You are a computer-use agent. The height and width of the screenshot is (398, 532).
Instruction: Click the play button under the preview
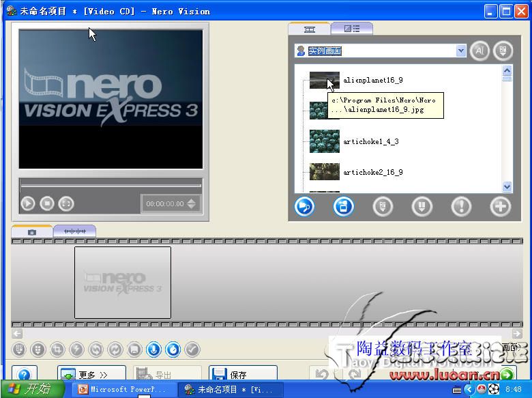click(x=28, y=203)
